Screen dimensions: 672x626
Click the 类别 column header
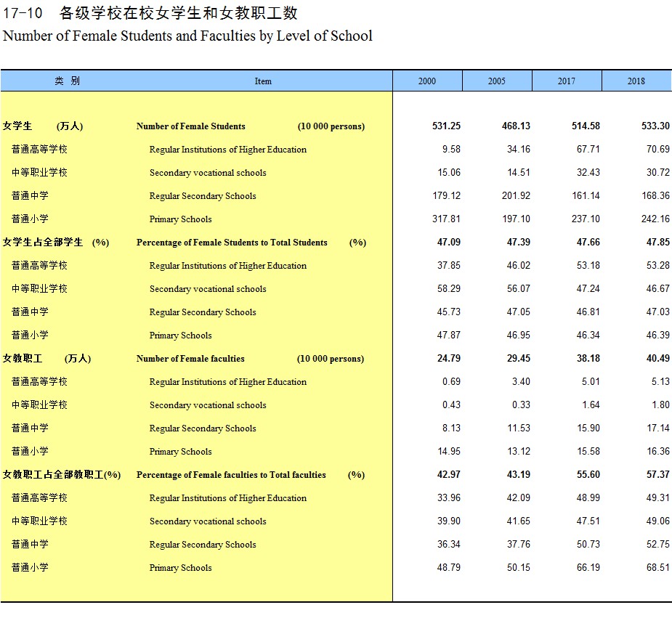[67, 81]
